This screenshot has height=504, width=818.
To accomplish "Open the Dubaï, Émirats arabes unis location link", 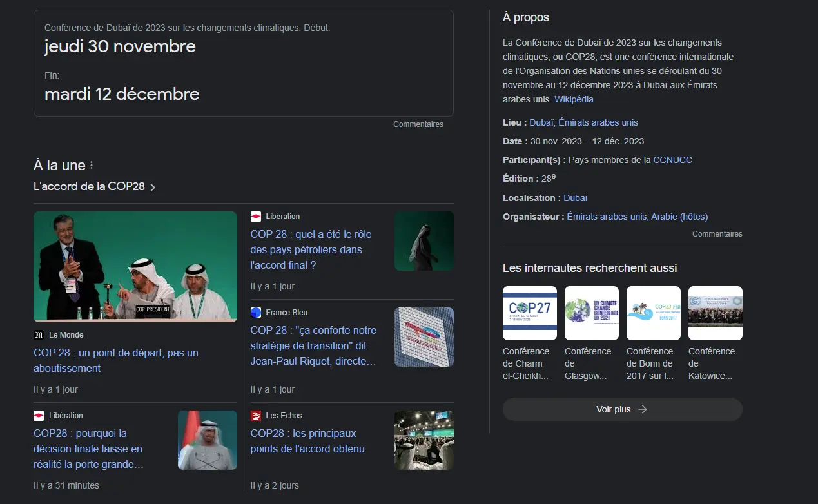I will [x=584, y=122].
